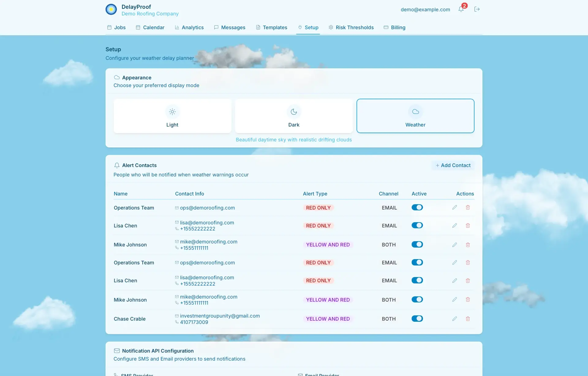Edit the second Mike Johnson contact
The width and height of the screenshot is (588, 376).
pos(454,299)
